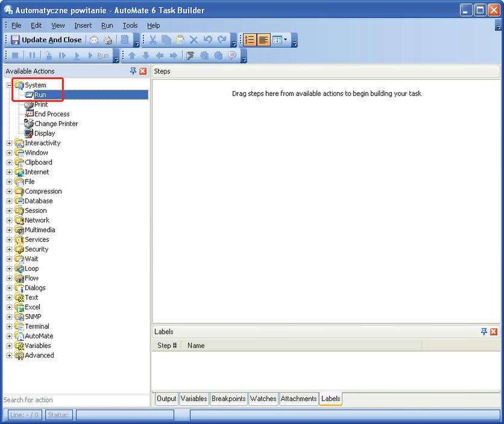Close the Available Actions panel
The width and height of the screenshot is (504, 424).
click(x=143, y=71)
